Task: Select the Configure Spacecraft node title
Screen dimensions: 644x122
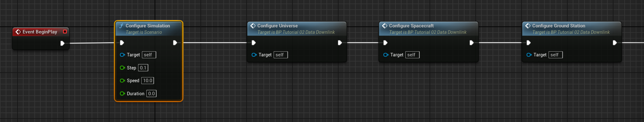Action: pyautogui.click(x=411, y=26)
